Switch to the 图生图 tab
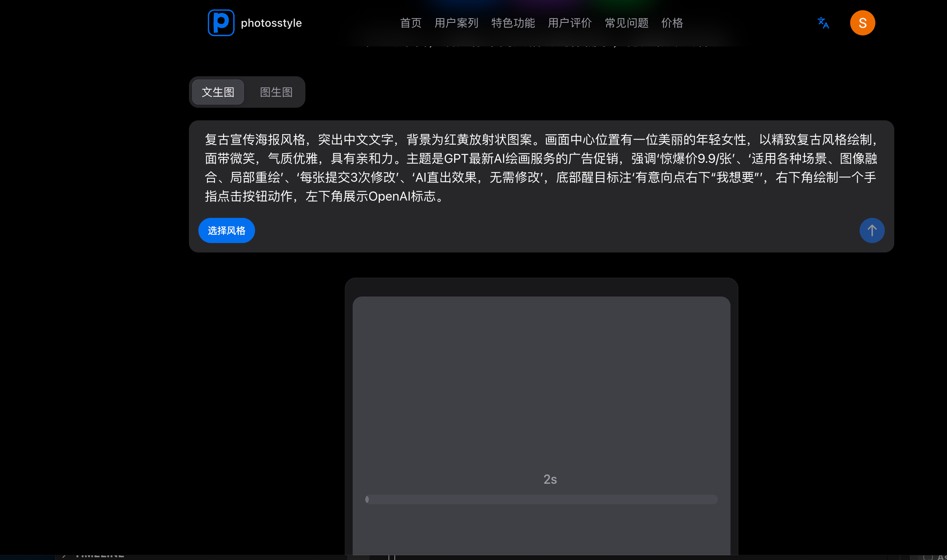The width and height of the screenshot is (947, 560). tap(276, 92)
